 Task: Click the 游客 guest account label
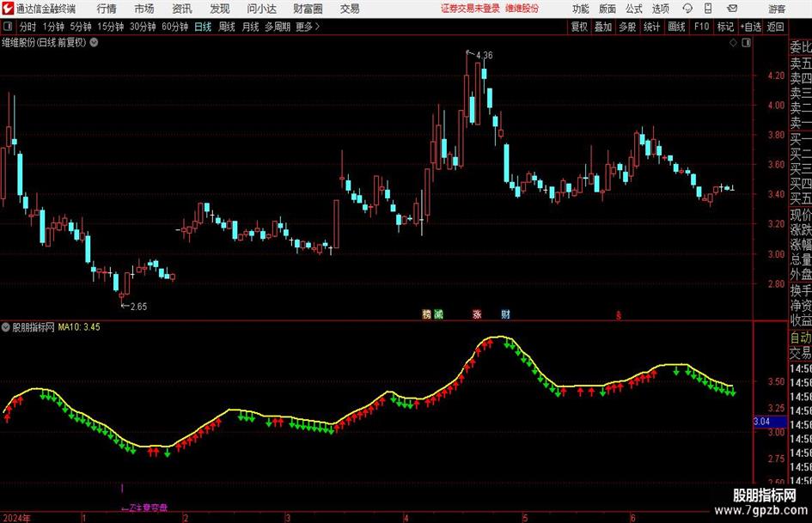tap(776, 9)
